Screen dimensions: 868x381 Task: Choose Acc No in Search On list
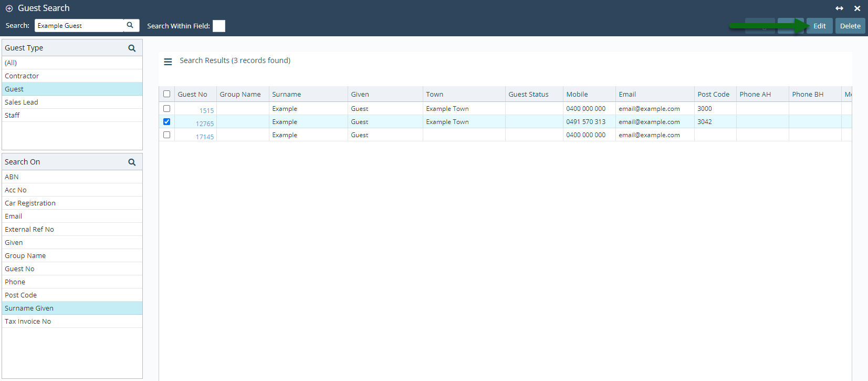(x=72, y=190)
